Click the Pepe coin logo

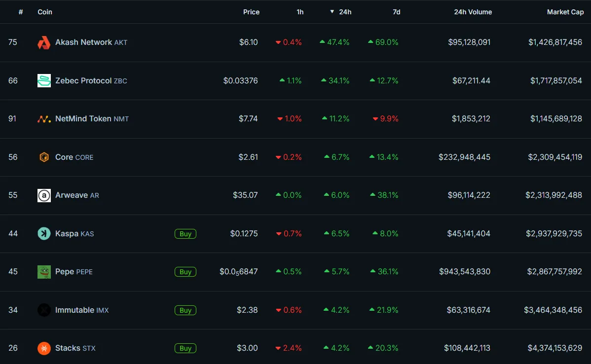pos(44,272)
